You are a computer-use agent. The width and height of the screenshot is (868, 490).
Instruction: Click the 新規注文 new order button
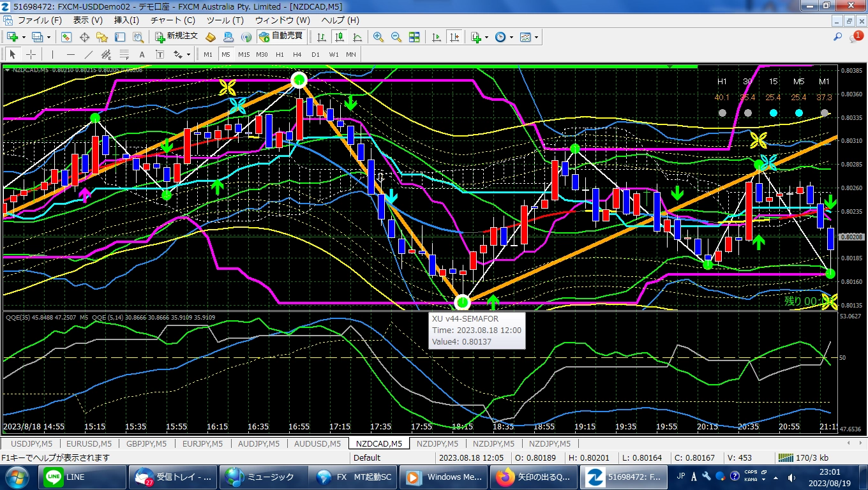[177, 36]
